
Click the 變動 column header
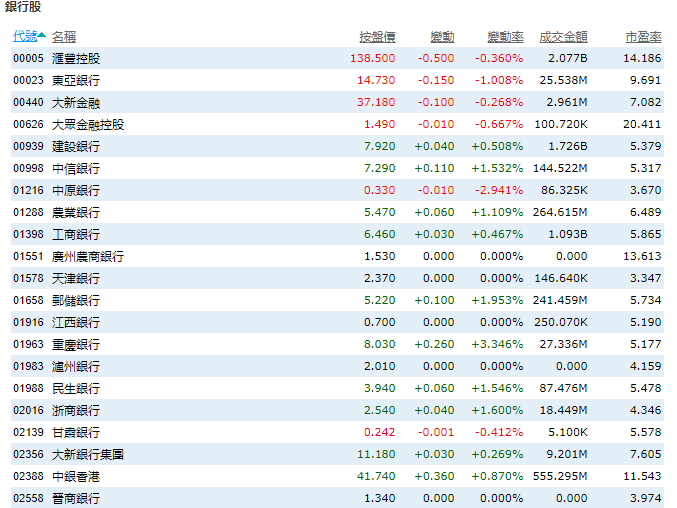(443, 36)
